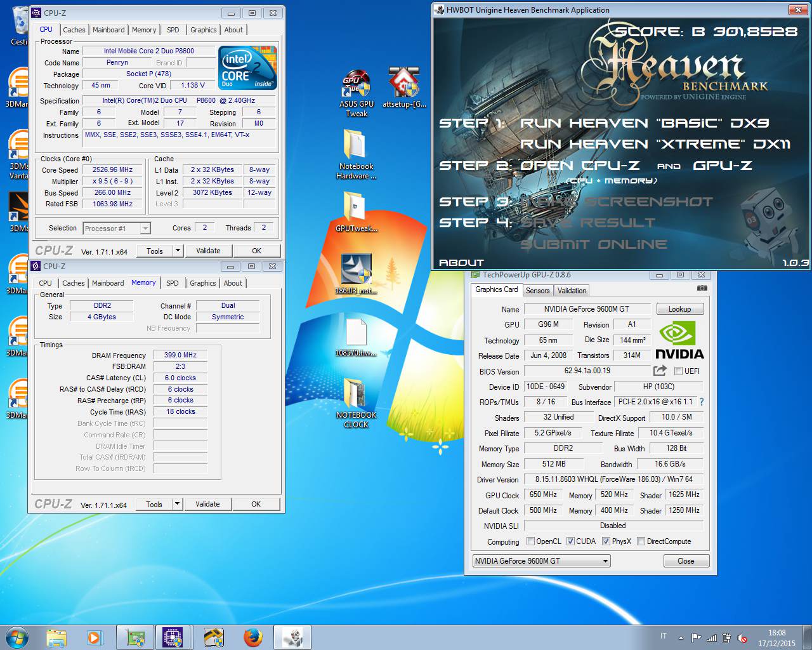This screenshot has height=650, width=812.
Task: Open the attsetup desktop icon
Action: (404, 88)
